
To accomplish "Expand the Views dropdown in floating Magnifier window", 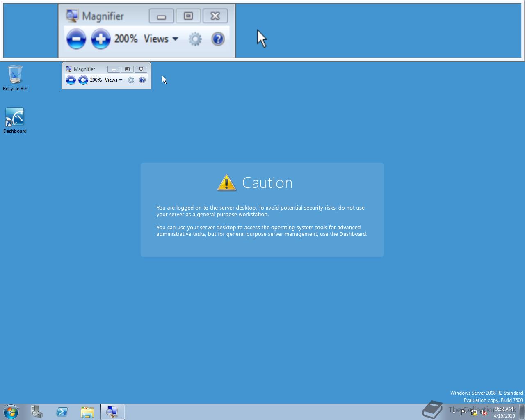I will tap(114, 80).
